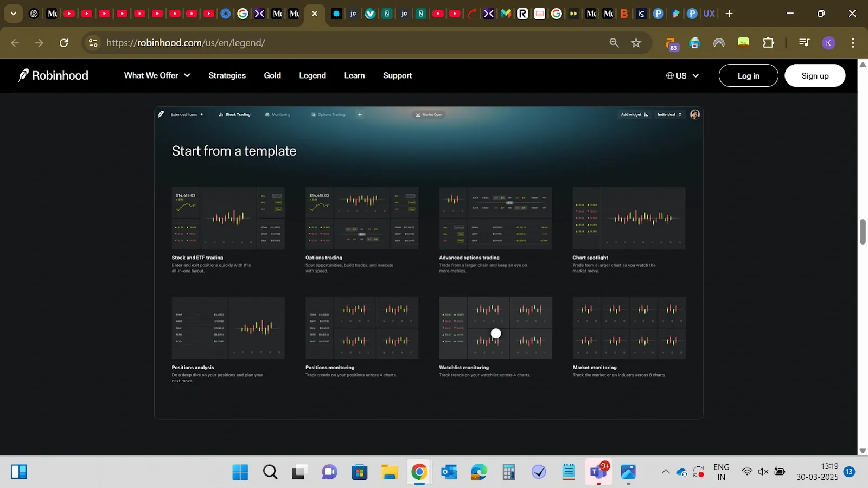Open the Learn menu item
868x488 pixels.
[x=354, y=75]
